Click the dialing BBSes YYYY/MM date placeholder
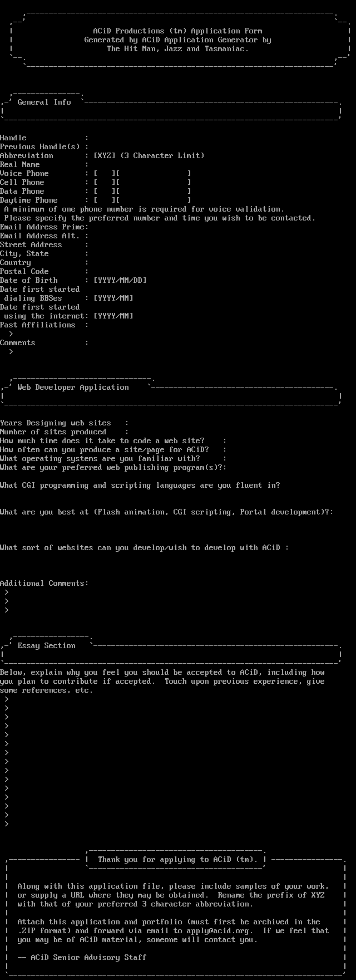This screenshot has height=980, width=356. [x=113, y=298]
